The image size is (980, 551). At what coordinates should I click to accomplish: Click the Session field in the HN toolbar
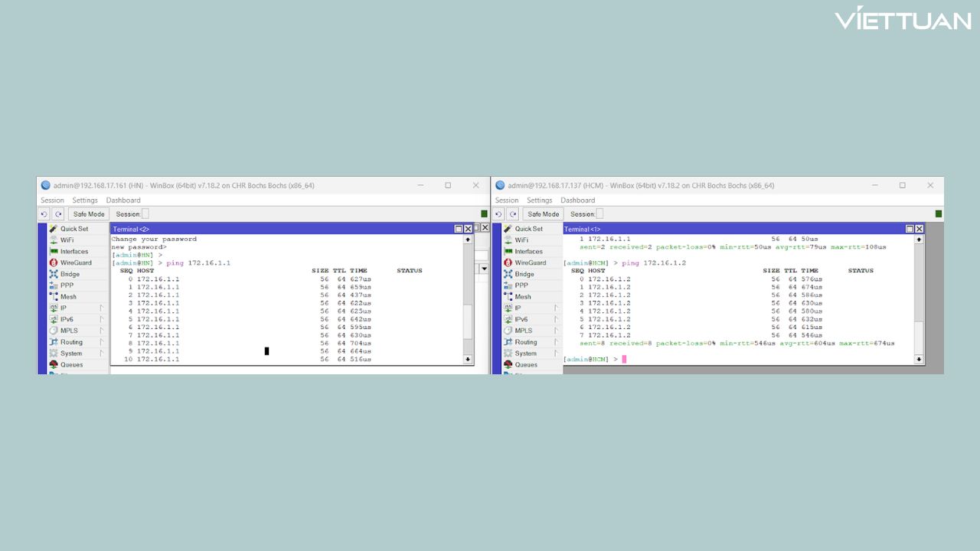pos(145,214)
